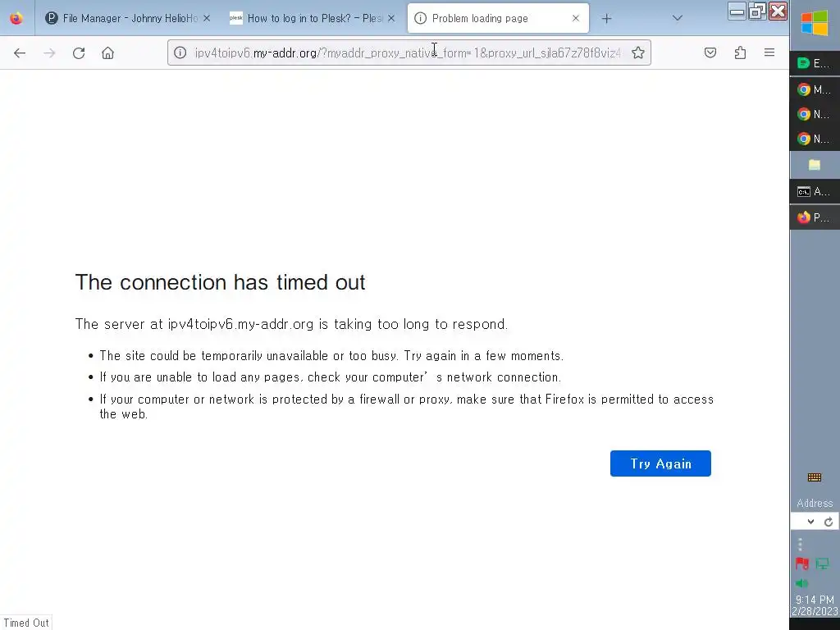Screen dimensions: 840x630
Task: Open the Extensions puzzle icon
Action: tap(741, 52)
